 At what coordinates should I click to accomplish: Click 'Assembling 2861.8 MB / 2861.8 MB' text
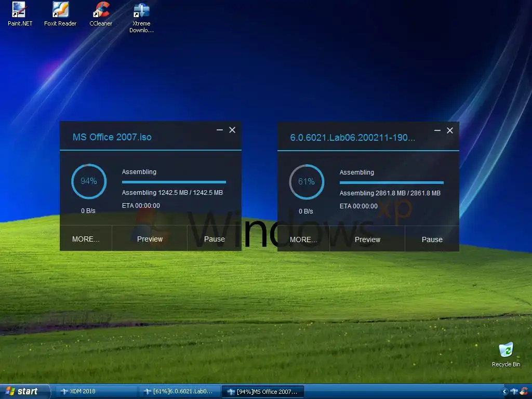coord(390,193)
